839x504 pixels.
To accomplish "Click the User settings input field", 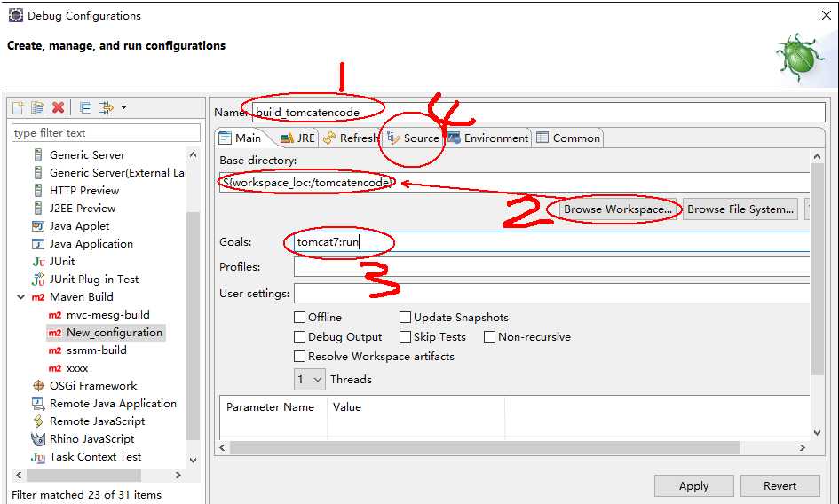I will tap(551, 293).
